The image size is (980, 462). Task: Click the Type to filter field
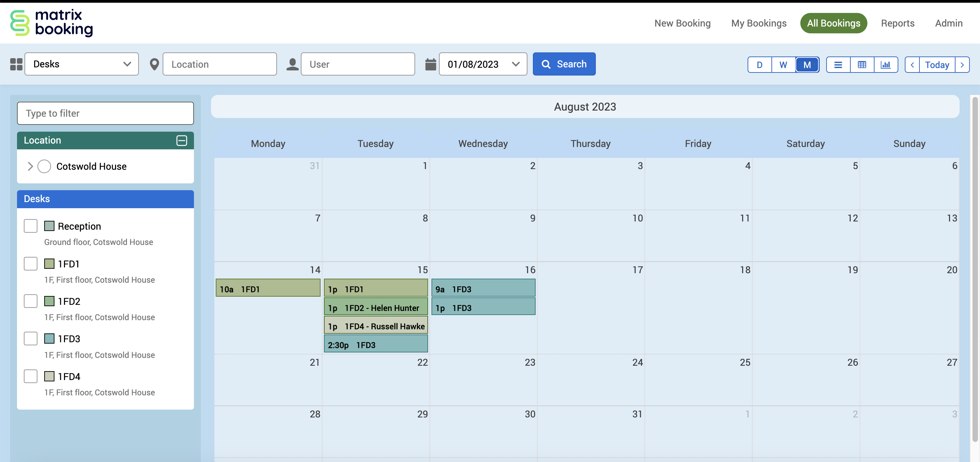tap(105, 113)
